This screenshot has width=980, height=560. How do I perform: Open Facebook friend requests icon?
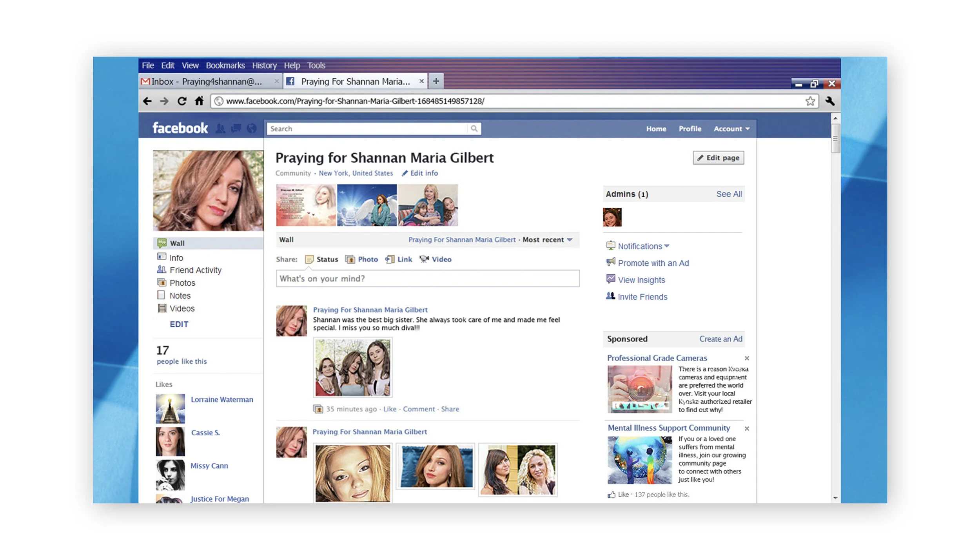point(220,129)
